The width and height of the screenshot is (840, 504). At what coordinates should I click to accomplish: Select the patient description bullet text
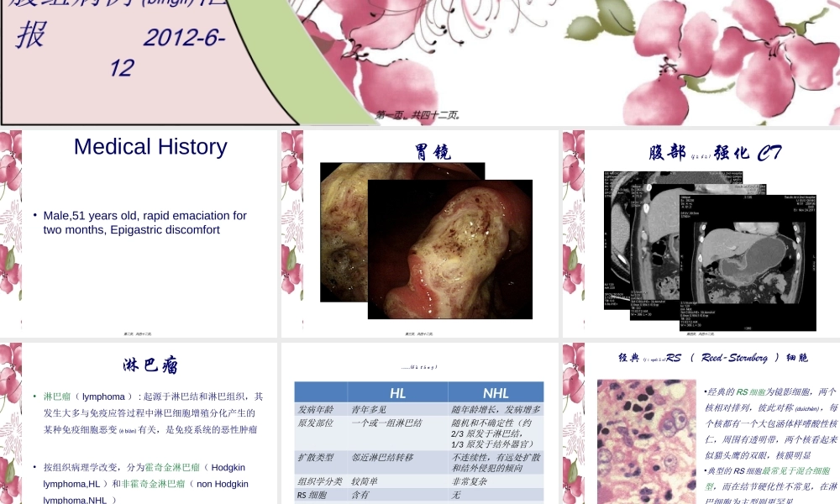point(144,223)
